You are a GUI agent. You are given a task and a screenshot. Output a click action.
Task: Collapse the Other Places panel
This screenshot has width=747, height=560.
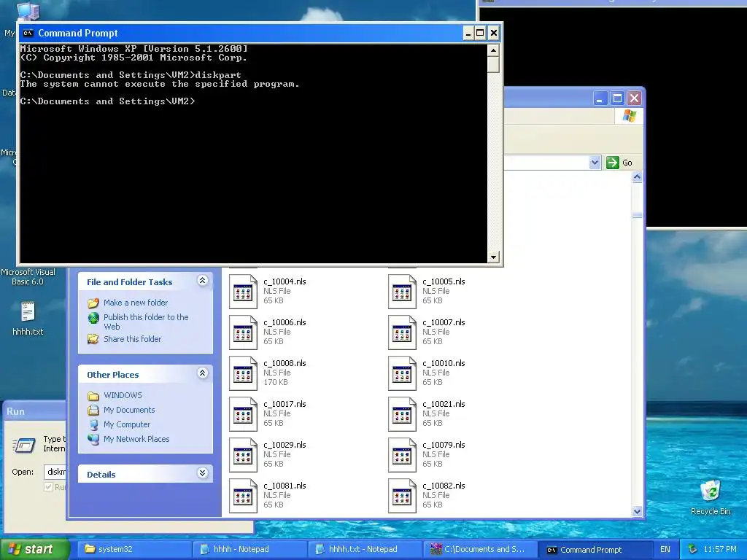pyautogui.click(x=203, y=373)
